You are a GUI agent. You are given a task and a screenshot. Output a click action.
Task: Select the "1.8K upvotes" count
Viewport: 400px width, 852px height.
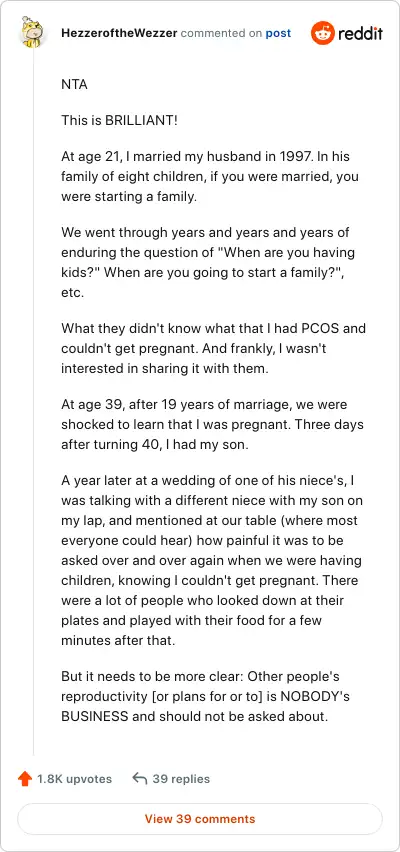point(74,779)
